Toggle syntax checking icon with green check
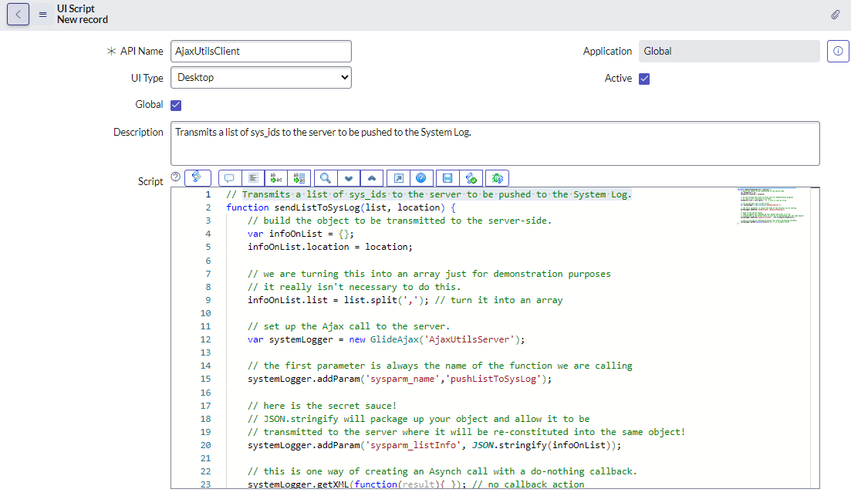Screen dimensions: 851x499 (x=471, y=178)
